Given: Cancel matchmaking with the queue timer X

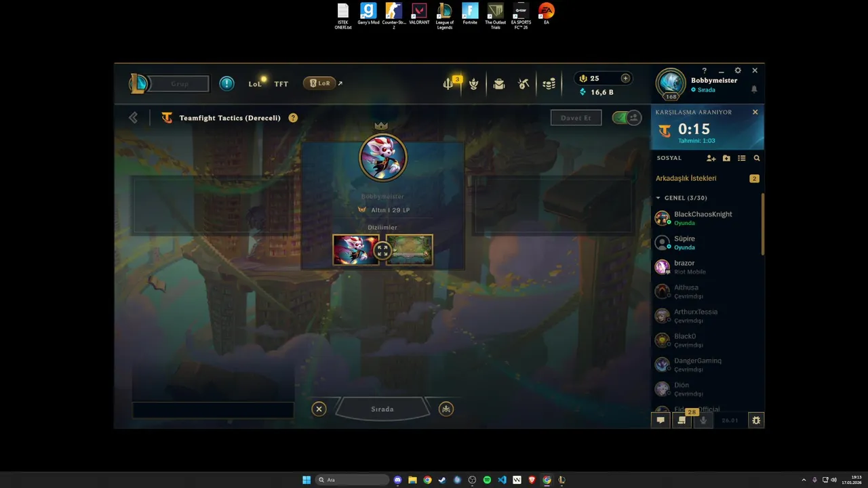Looking at the screenshot, I should tap(755, 112).
